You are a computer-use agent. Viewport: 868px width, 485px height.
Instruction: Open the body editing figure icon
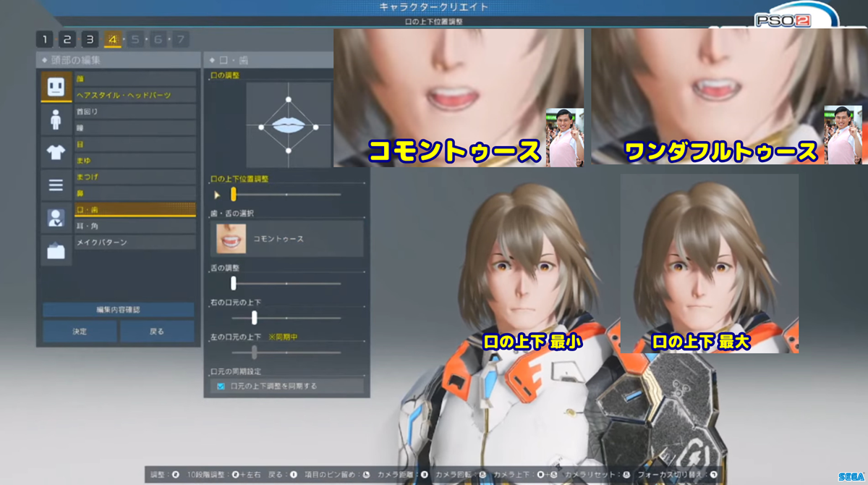coord(56,119)
